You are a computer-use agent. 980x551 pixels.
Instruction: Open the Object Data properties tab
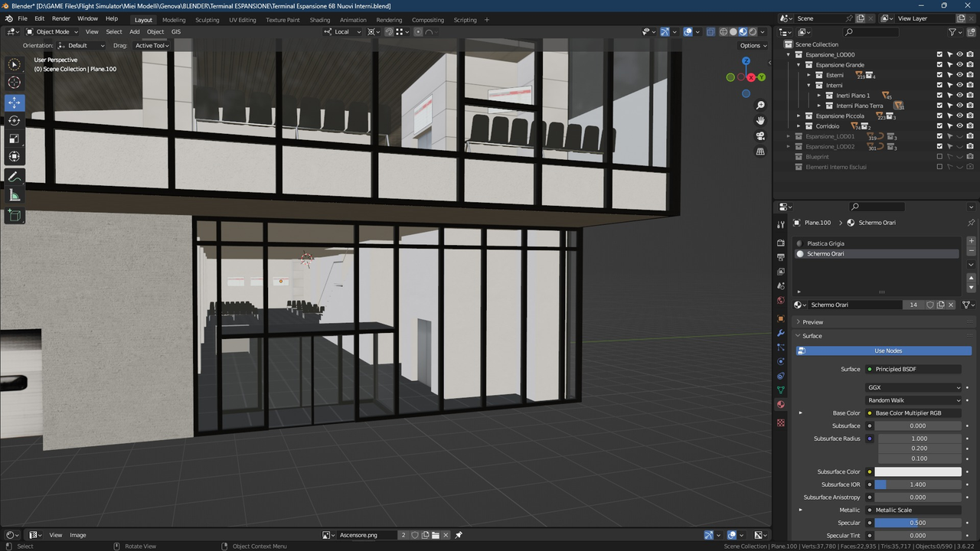coord(781,390)
